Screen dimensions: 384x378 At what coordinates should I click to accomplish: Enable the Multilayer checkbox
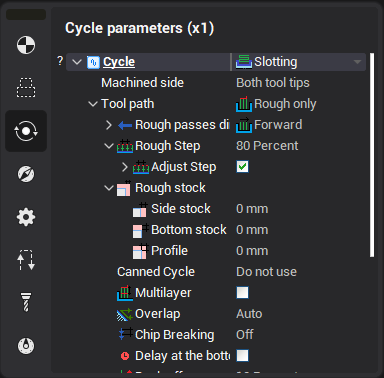(242, 293)
